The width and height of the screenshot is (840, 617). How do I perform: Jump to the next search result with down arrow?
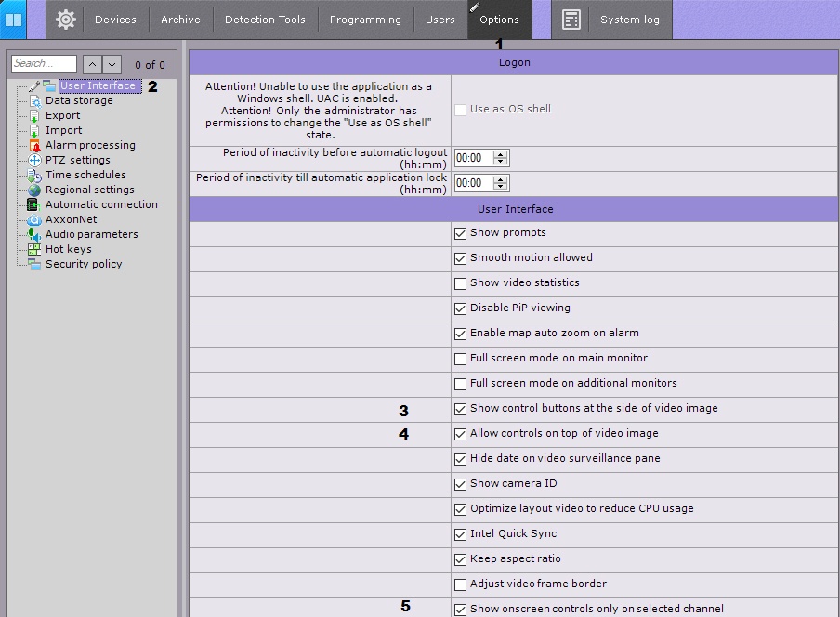point(112,64)
